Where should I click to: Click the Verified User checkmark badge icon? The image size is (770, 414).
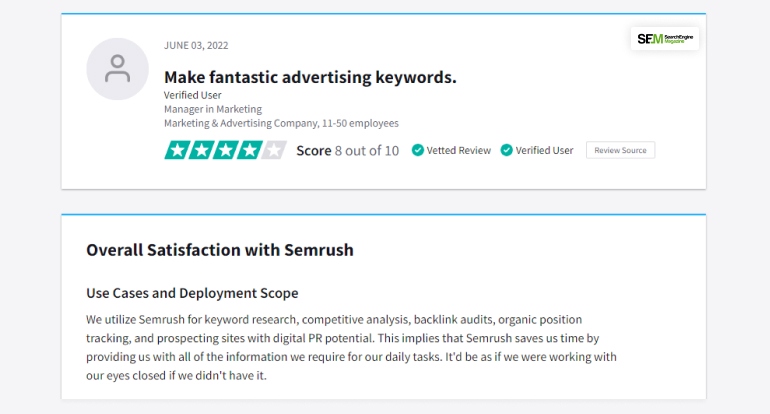click(506, 150)
